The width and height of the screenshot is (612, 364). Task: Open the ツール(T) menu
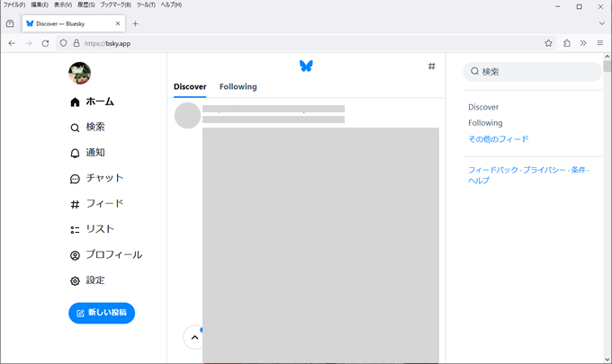146,4
